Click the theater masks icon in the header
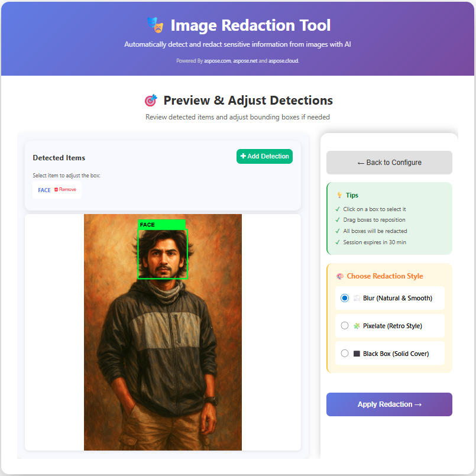476x476 pixels. [154, 25]
